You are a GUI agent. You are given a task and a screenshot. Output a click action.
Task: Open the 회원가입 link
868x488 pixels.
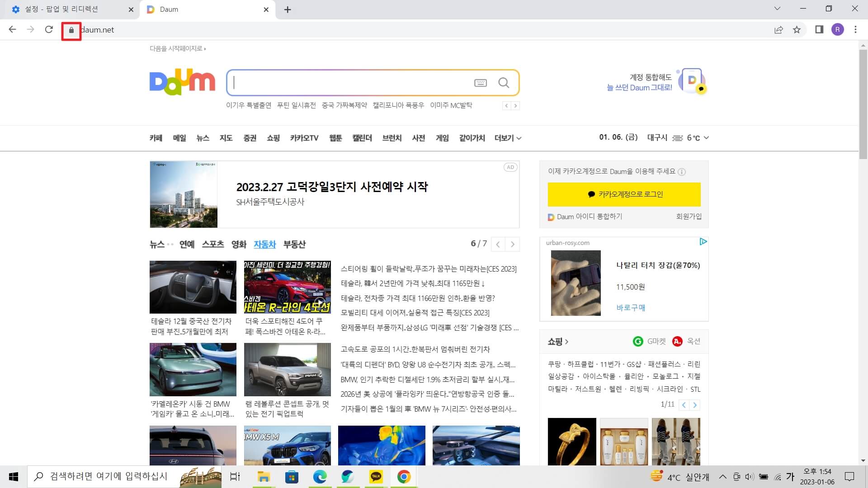(x=689, y=217)
